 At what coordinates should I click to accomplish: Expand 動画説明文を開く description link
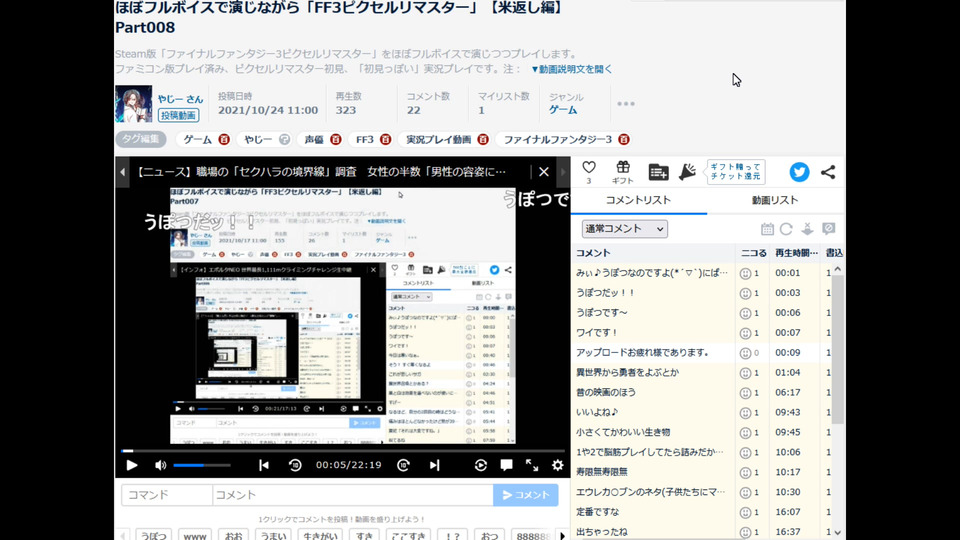[571, 69]
